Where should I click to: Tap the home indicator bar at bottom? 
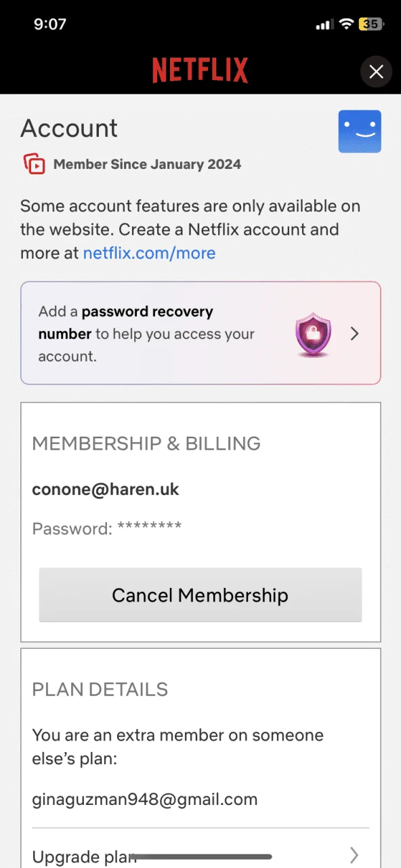pos(200,856)
